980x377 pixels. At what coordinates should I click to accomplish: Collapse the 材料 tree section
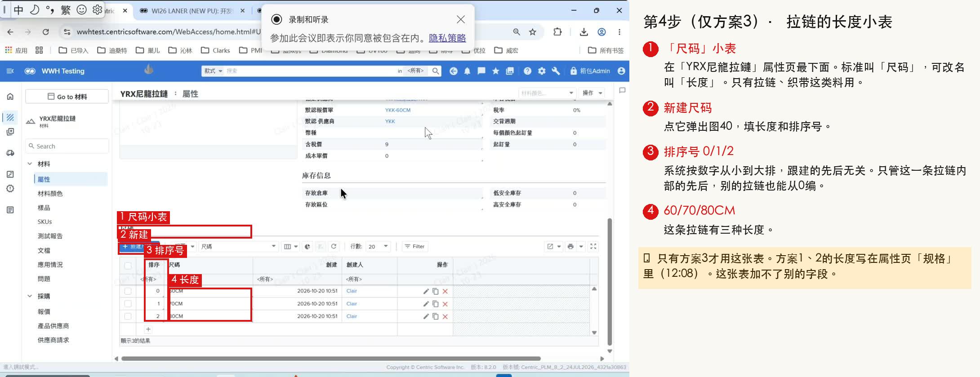(x=30, y=164)
